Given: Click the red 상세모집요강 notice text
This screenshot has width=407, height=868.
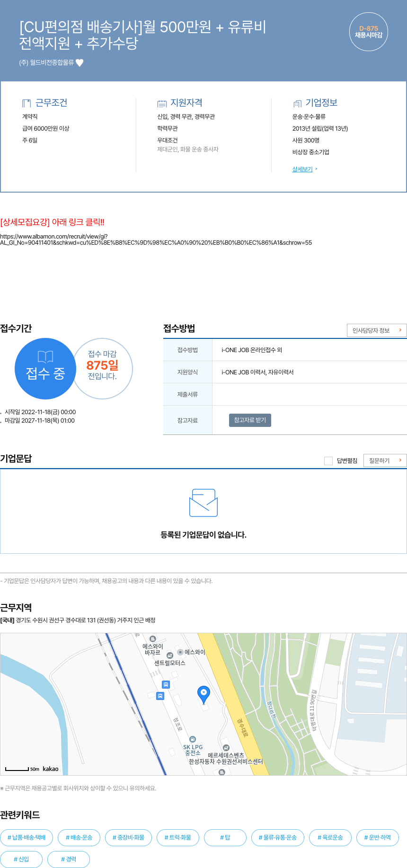Looking at the screenshot, I should coord(53,222).
